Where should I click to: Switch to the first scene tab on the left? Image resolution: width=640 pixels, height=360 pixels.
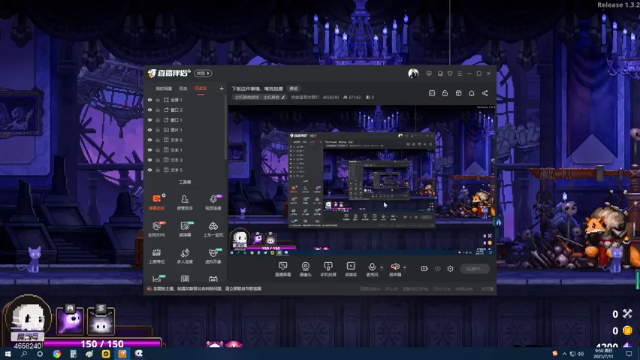[x=164, y=89]
